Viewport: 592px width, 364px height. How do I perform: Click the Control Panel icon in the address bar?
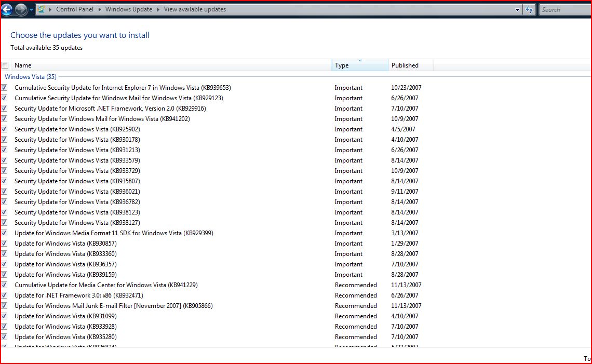(41, 9)
